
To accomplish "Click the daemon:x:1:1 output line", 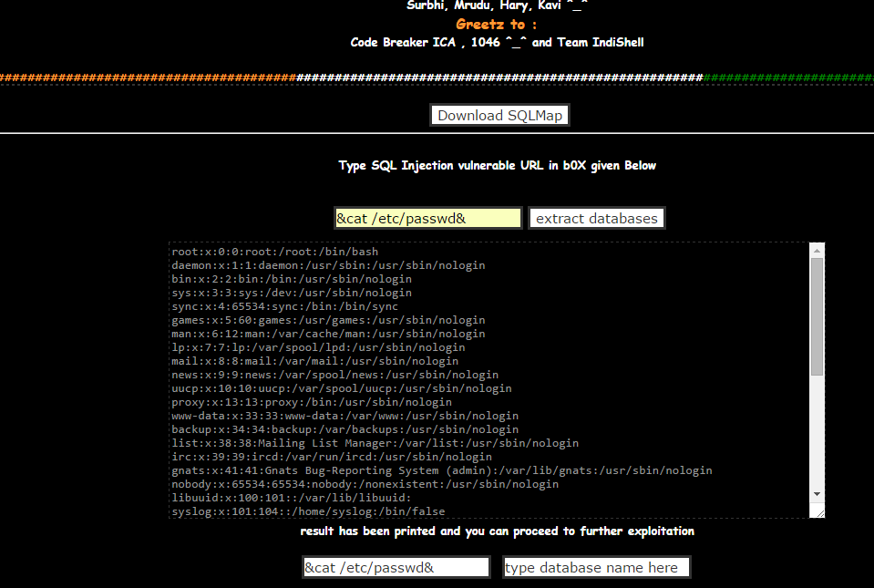I will pyautogui.click(x=328, y=265).
